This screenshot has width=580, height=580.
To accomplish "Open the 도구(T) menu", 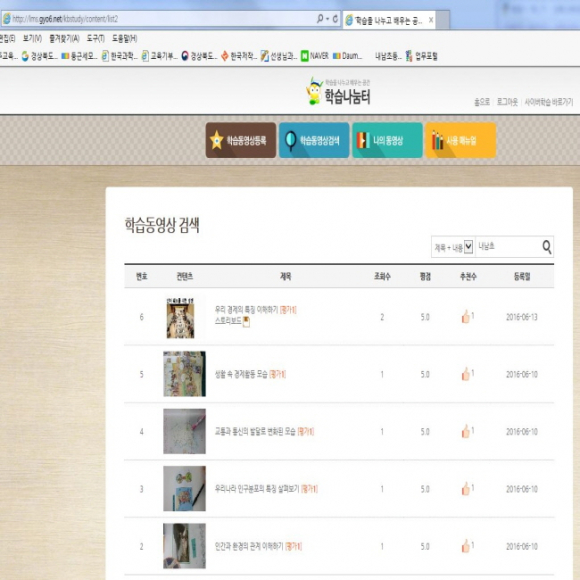I will coord(95,38).
